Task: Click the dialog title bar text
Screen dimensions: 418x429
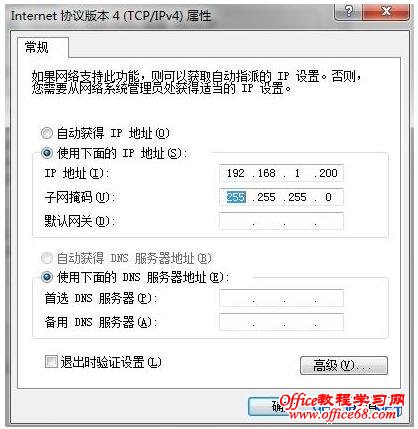Action: (x=111, y=16)
